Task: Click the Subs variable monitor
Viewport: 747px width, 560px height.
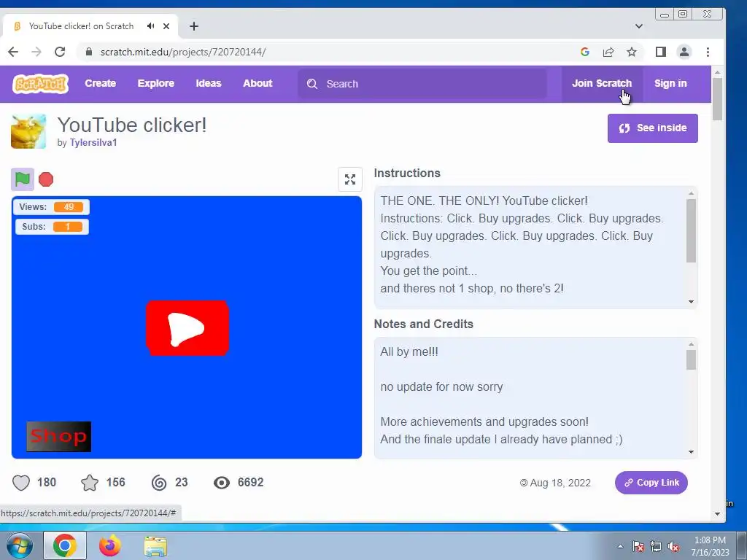Action: [x=52, y=227]
